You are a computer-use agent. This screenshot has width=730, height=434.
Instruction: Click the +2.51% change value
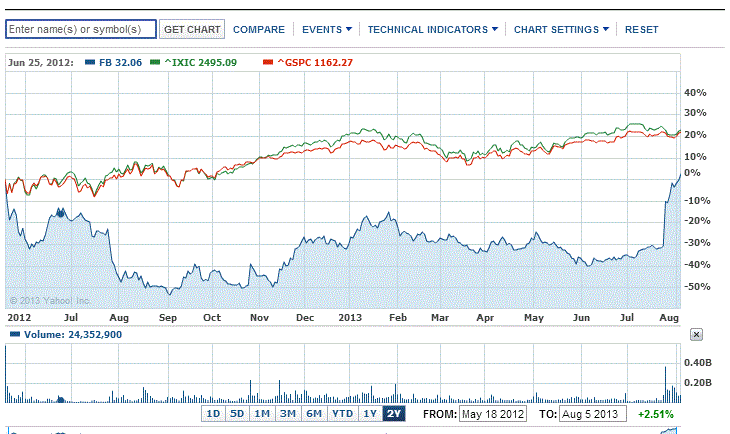click(656, 414)
